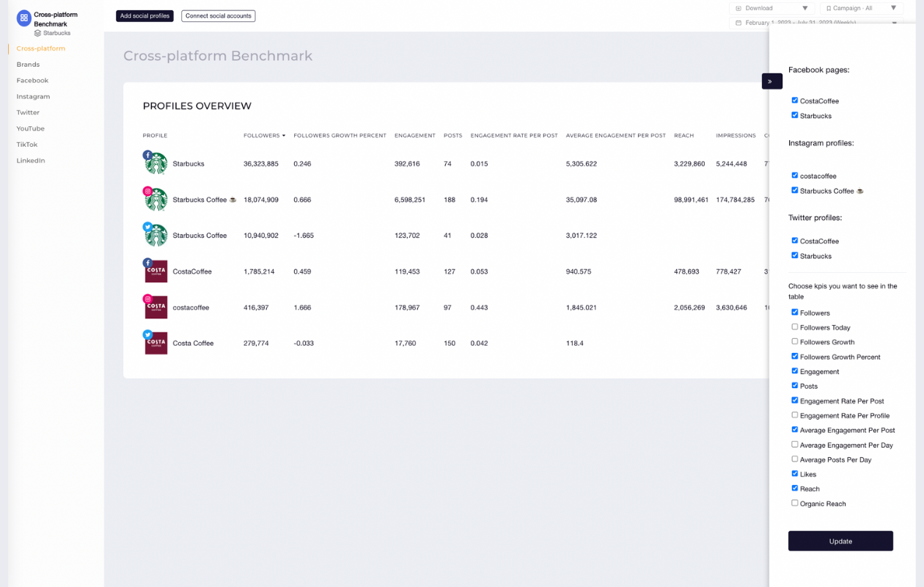Click the Reach column header
Screen dimensions: 924x587
[x=684, y=136]
